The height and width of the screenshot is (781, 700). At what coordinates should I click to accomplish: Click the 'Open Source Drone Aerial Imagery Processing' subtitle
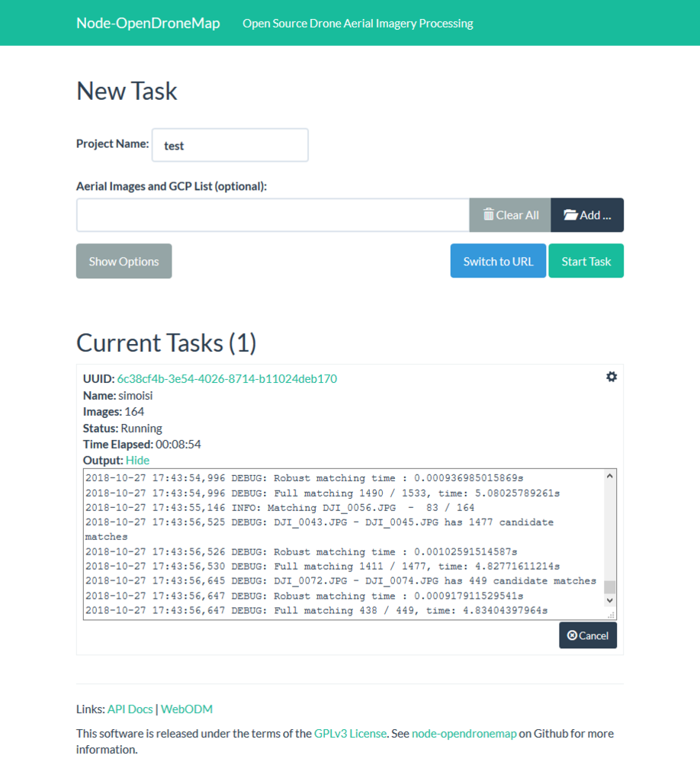click(358, 24)
